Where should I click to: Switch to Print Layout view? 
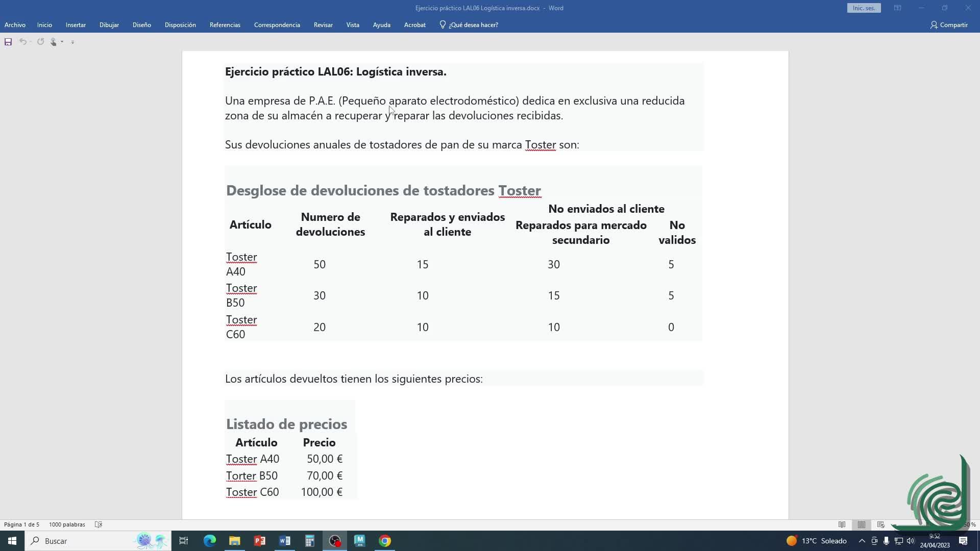click(862, 524)
